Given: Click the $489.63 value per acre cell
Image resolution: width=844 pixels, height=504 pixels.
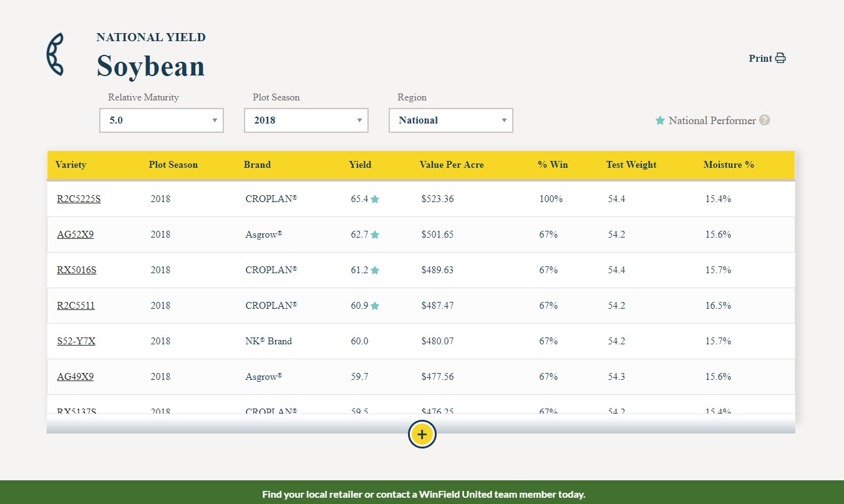Looking at the screenshot, I should click(437, 270).
